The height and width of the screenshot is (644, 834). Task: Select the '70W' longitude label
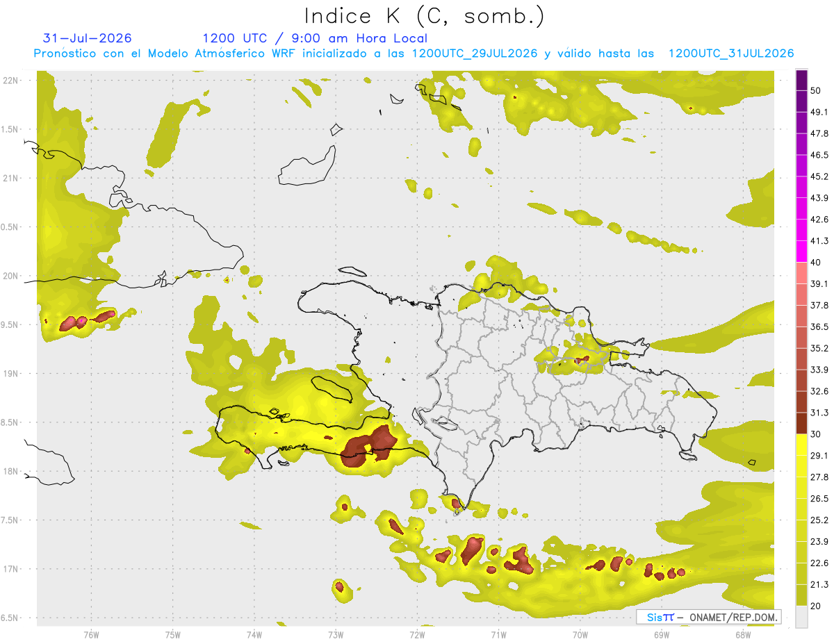[580, 634]
